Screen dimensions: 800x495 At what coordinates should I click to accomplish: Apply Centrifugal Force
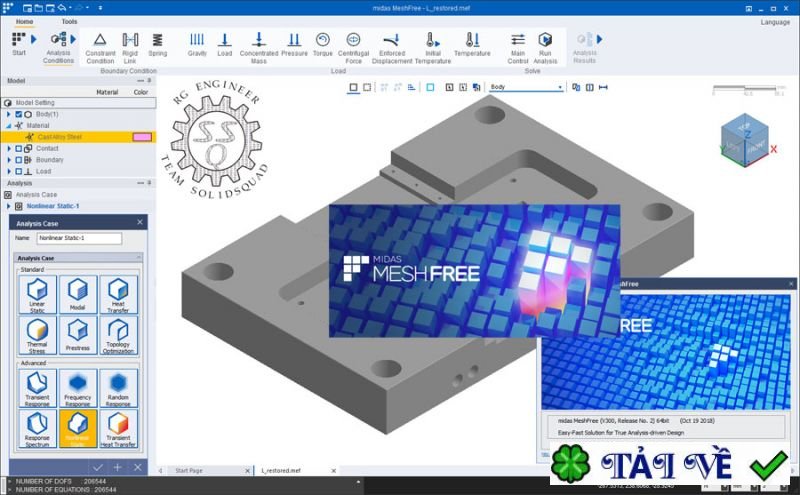tap(353, 47)
